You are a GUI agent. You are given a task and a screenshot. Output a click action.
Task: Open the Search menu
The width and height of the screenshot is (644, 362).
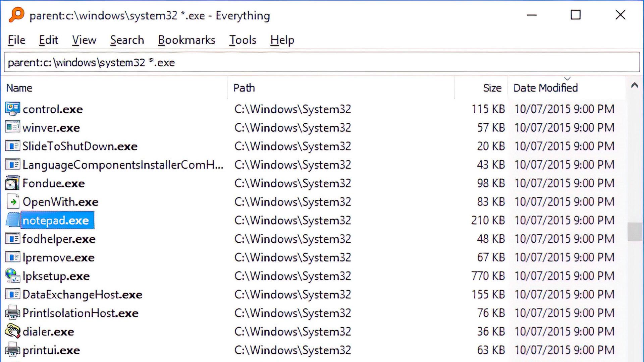pyautogui.click(x=127, y=40)
